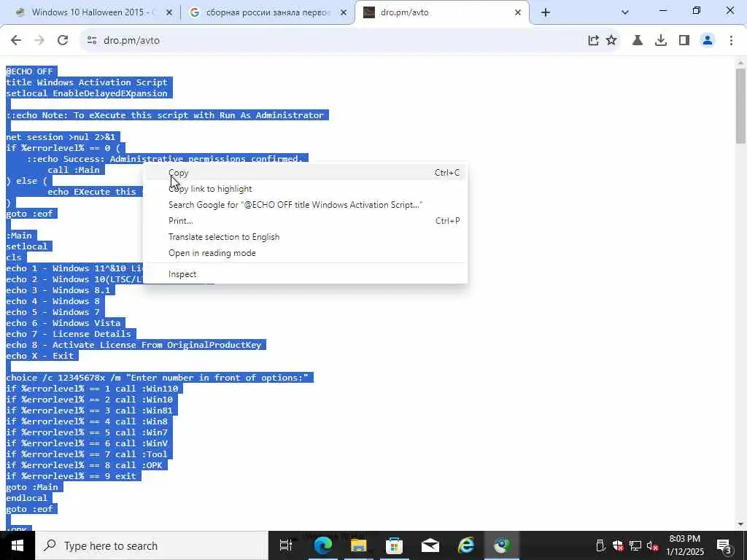Image resolution: width=747 pixels, height=560 pixels.
Task: Click the line 'echo 8 - Activate License From OriginalProductKey'
Action: 134,345
